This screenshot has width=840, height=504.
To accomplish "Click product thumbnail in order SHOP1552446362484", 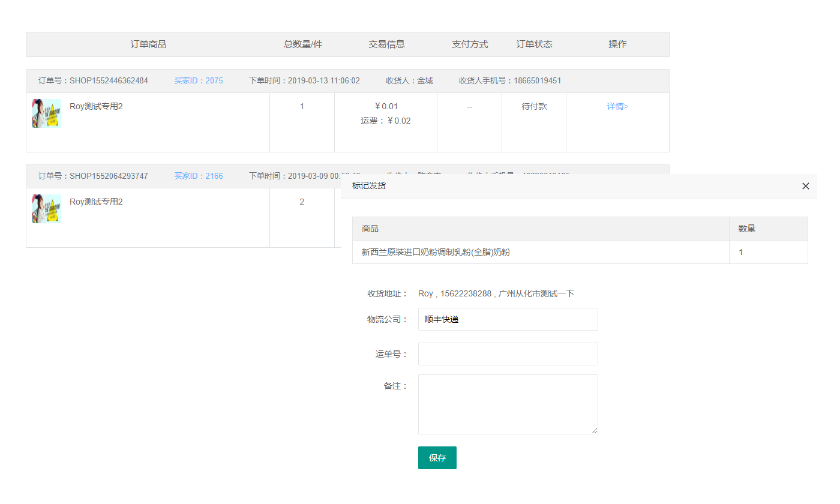I will pos(47,113).
